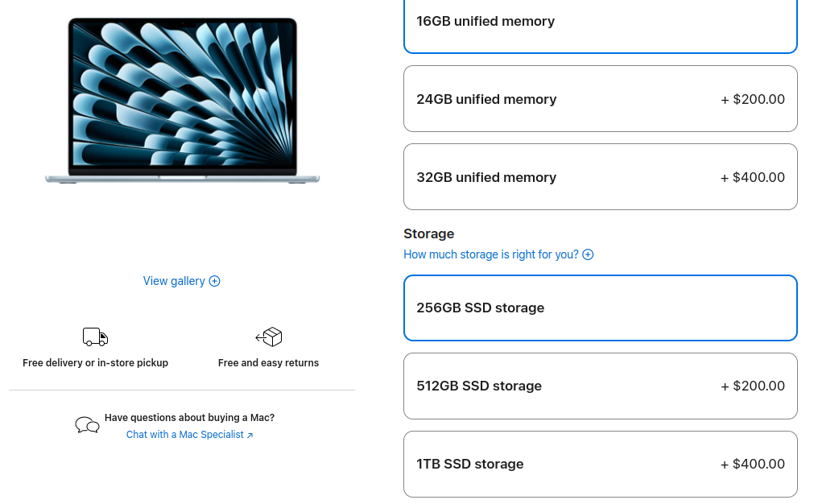
Task: Select the 32GB unified memory option
Action: coord(600,177)
